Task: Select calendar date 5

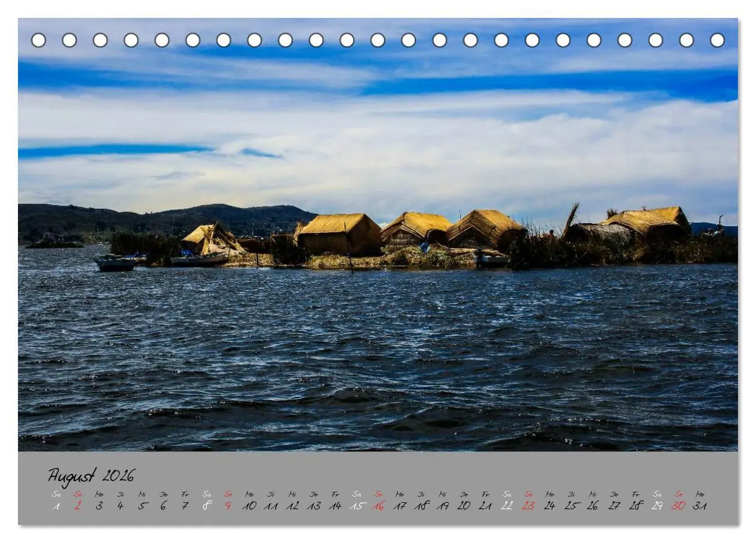Action: [x=142, y=506]
